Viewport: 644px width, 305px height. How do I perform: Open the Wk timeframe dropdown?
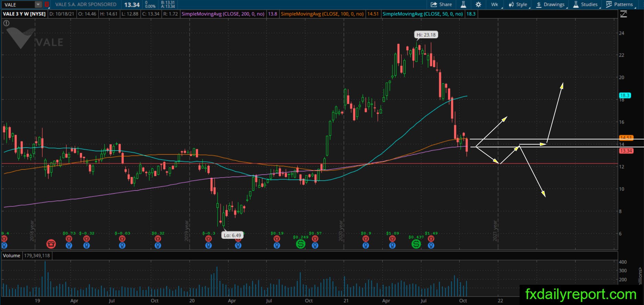click(495, 4)
